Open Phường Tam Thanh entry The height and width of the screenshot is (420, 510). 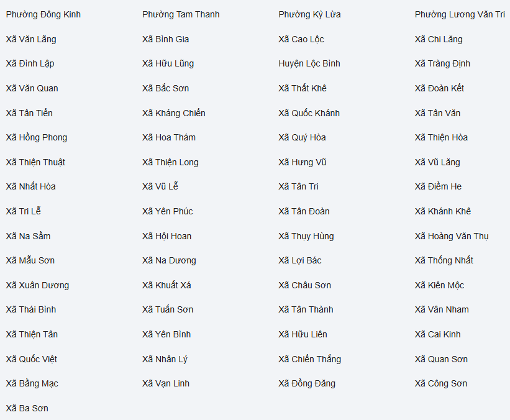tap(181, 14)
